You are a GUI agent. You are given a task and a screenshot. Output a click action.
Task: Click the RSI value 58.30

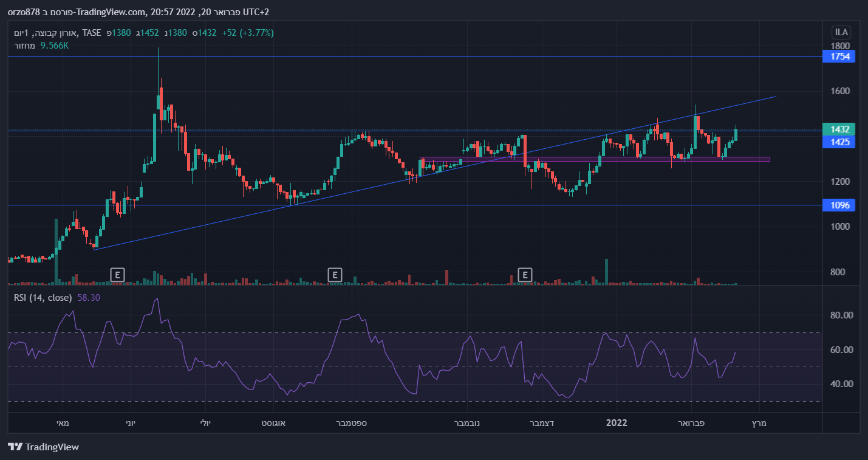coord(89,298)
